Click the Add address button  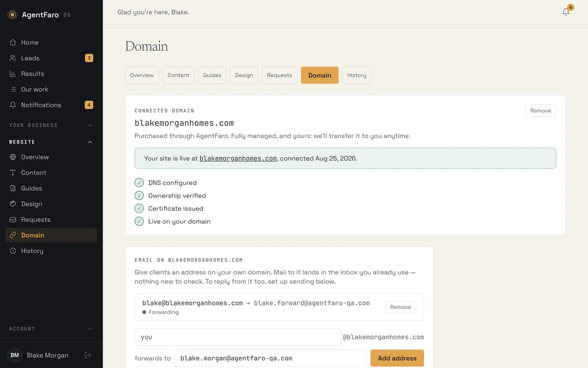pyautogui.click(x=397, y=358)
